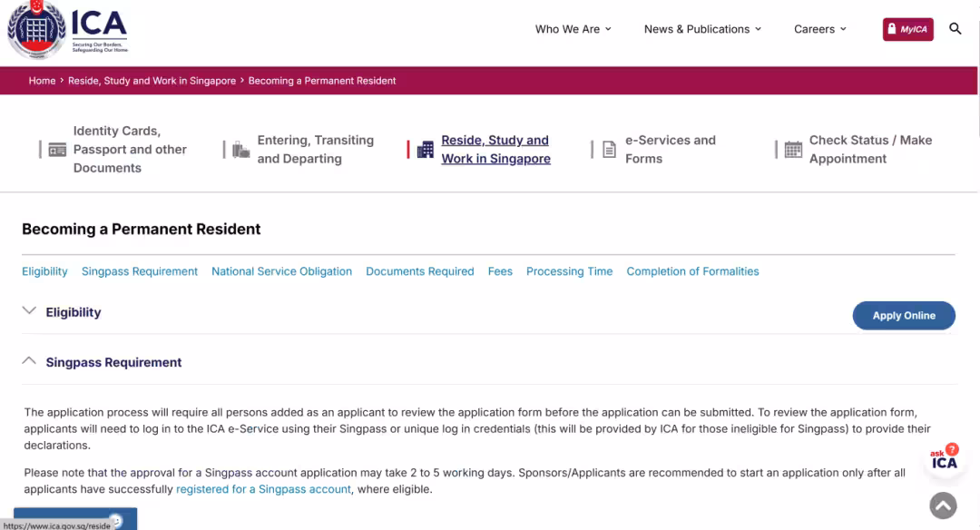Expand the Eligibility section
The image size is (980, 530).
29,311
